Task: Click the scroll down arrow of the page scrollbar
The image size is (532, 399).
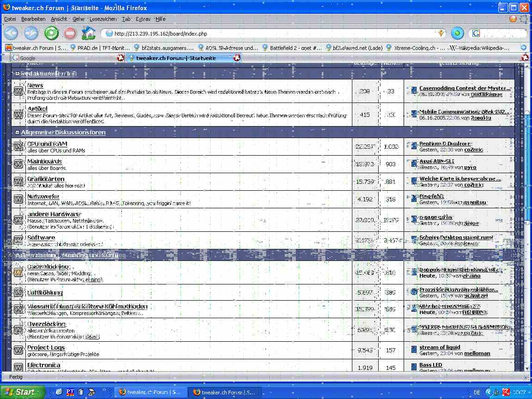Action: click(527, 369)
